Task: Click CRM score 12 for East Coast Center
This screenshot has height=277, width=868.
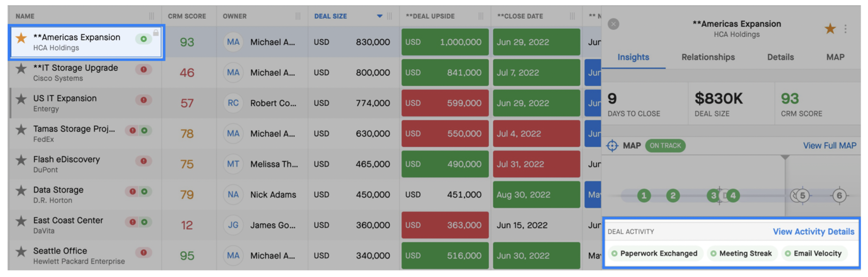Action: (x=187, y=225)
